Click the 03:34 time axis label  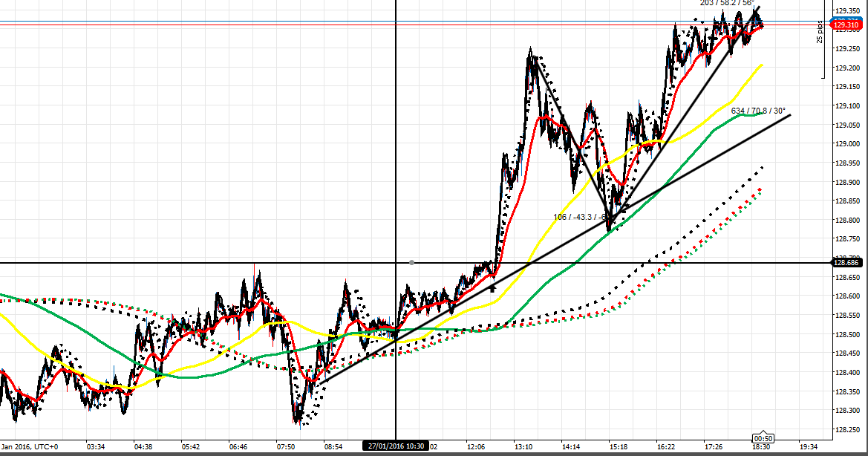[x=96, y=447]
